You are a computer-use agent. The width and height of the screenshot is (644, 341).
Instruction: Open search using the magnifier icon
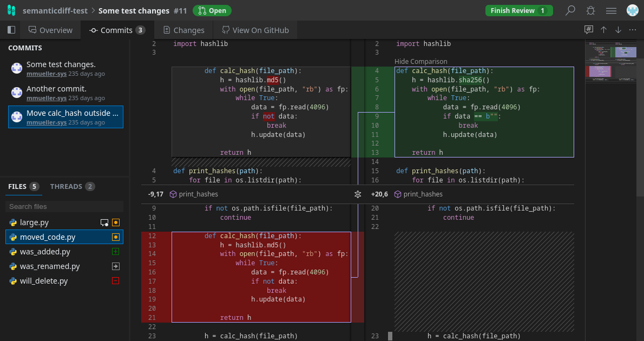[x=571, y=10]
